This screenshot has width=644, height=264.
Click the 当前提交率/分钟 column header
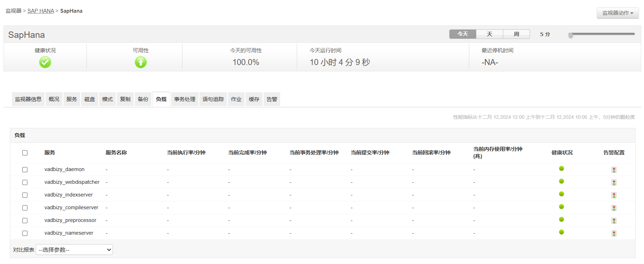[370, 153]
